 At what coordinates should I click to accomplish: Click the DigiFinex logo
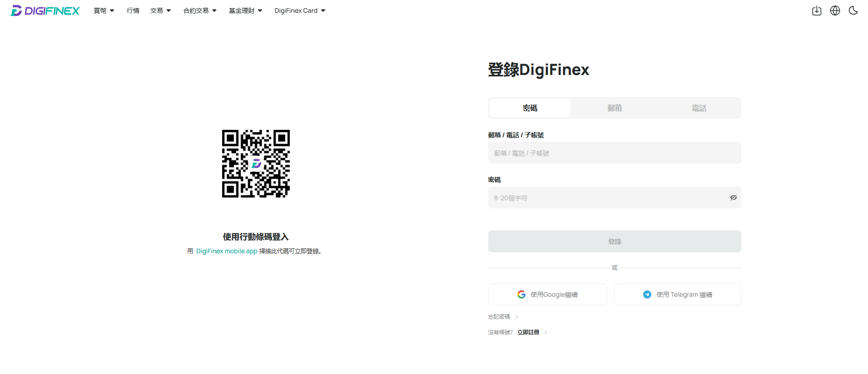point(45,11)
